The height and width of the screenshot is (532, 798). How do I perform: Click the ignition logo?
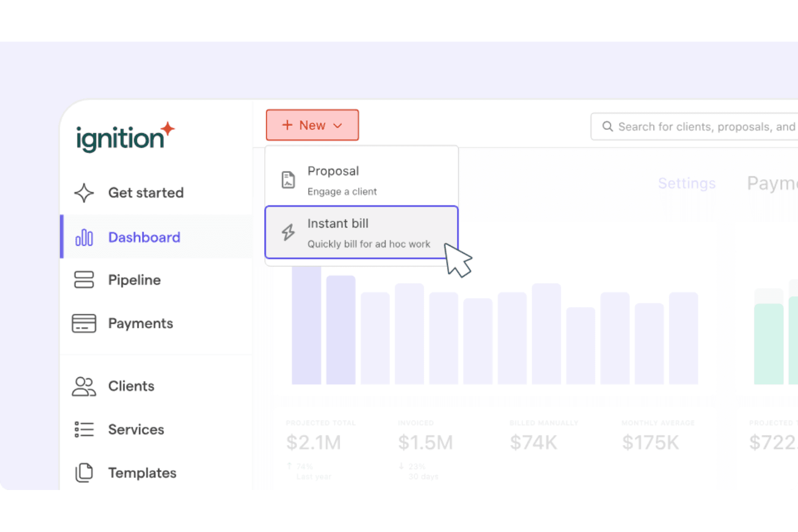(125, 137)
